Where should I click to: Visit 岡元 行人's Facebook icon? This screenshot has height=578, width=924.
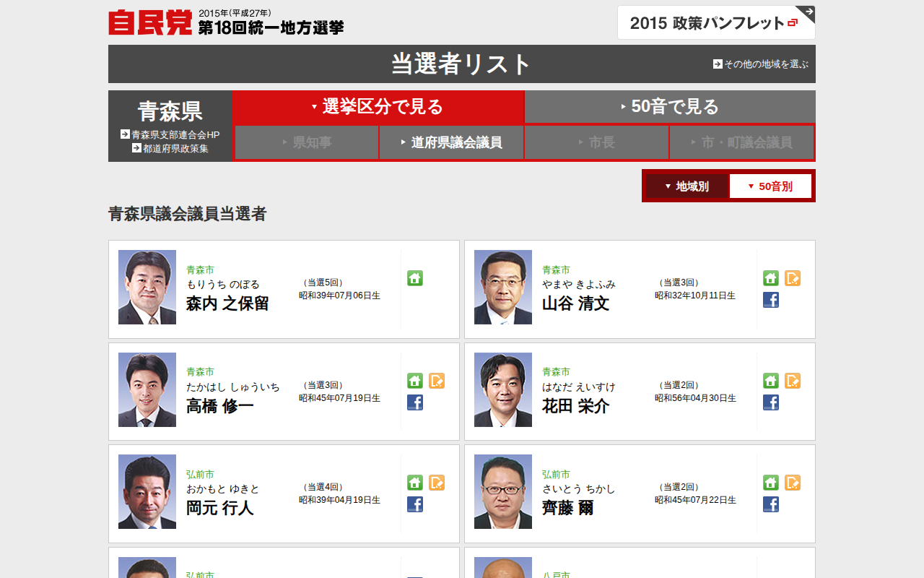pos(415,504)
